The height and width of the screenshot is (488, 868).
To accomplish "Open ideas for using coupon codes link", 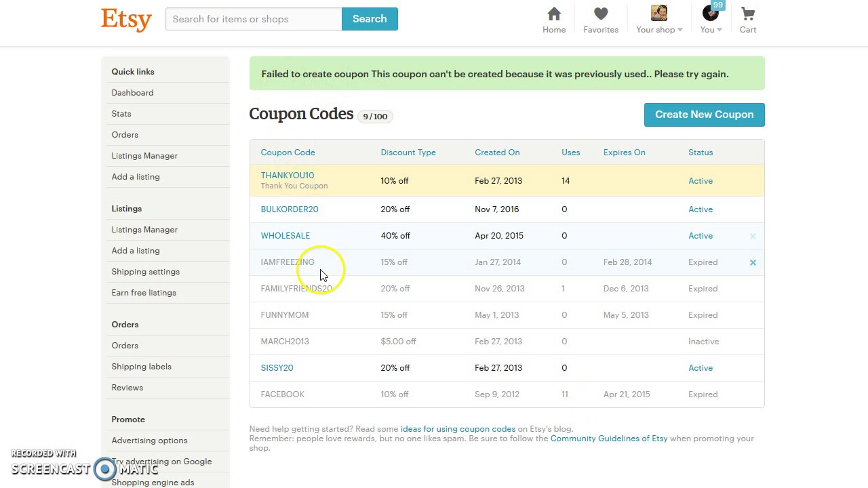I will (458, 429).
